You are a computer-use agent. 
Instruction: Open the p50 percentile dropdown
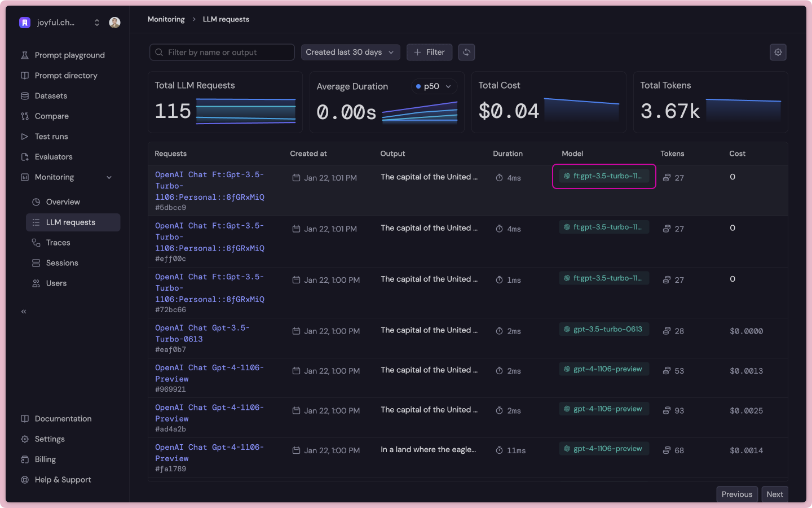[x=434, y=86]
